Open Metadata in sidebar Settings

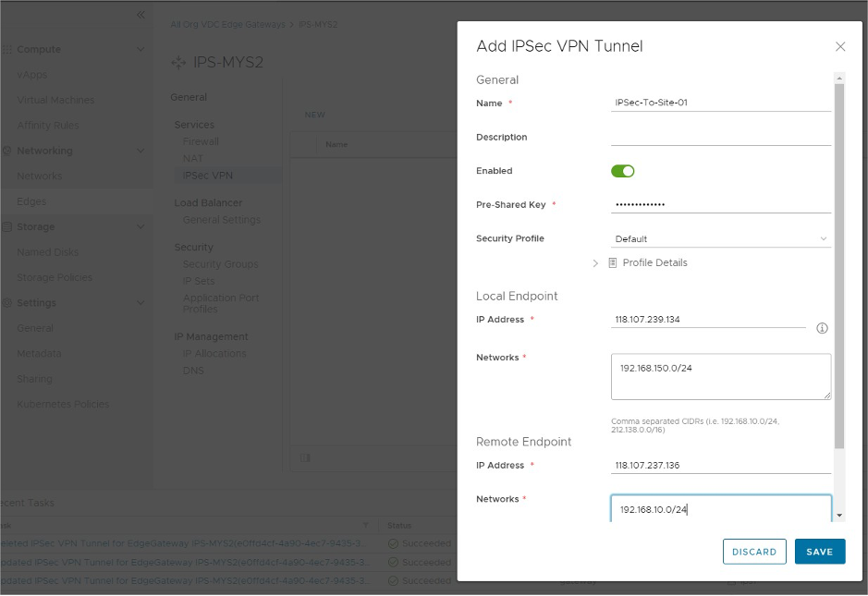pos(39,354)
